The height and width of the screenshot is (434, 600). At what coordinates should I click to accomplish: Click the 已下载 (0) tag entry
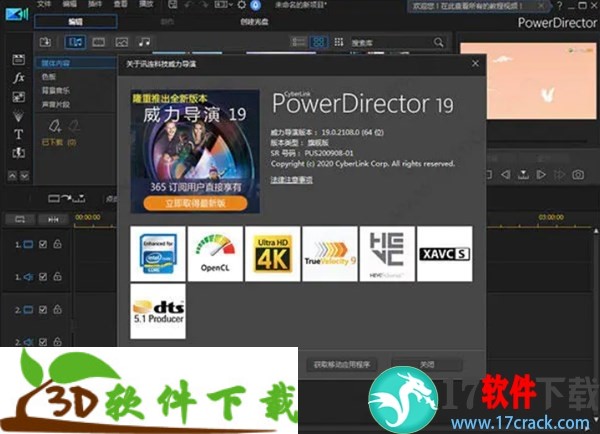(59, 142)
